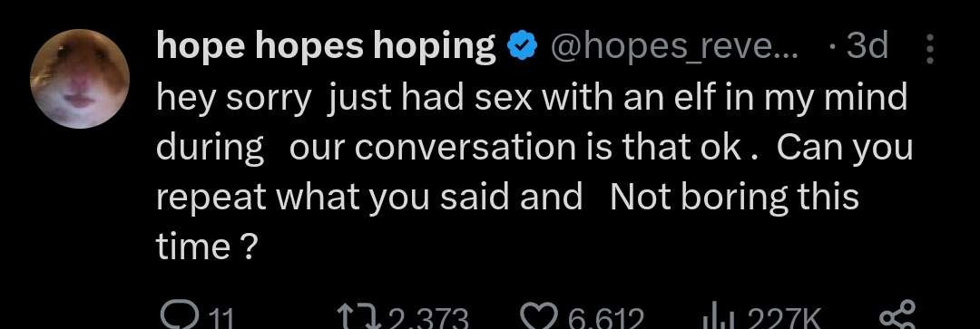
Task: Open the three-dot more options menu
Action: coord(929,49)
